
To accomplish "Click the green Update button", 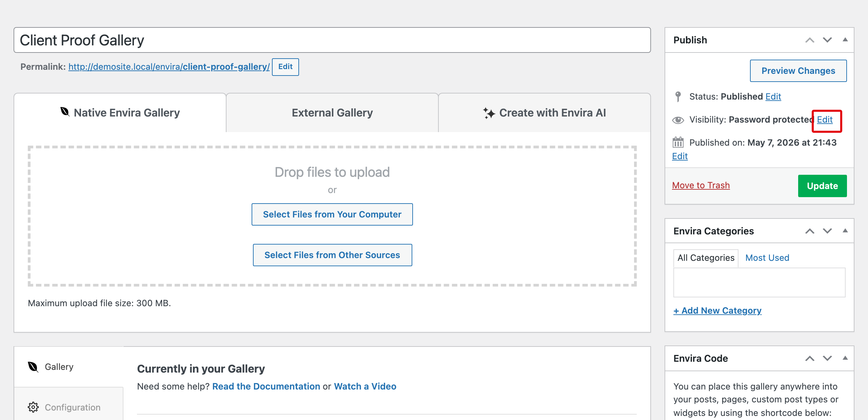I will pyautogui.click(x=822, y=186).
